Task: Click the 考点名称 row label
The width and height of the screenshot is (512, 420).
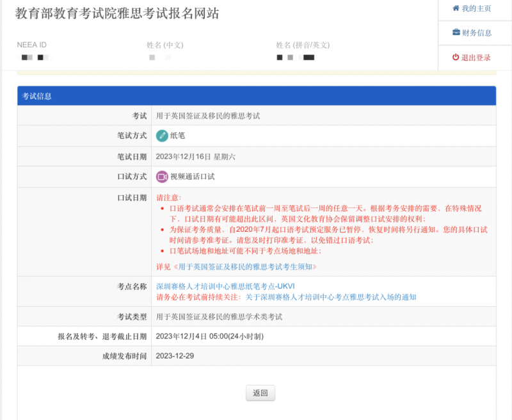Action: point(132,286)
